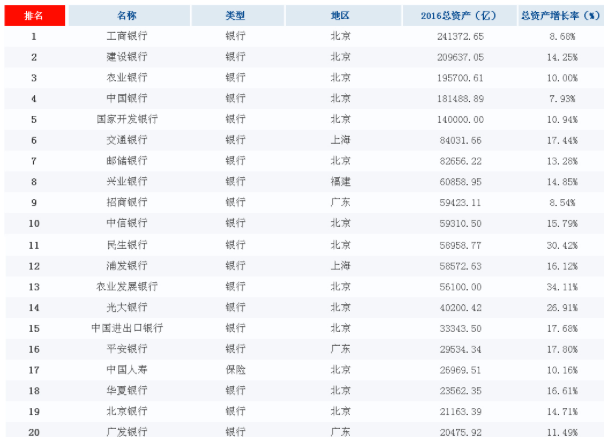Screen dimensions: 616x447
Task: Click the 福建 region cell for 兴业银行
Action: tap(340, 182)
